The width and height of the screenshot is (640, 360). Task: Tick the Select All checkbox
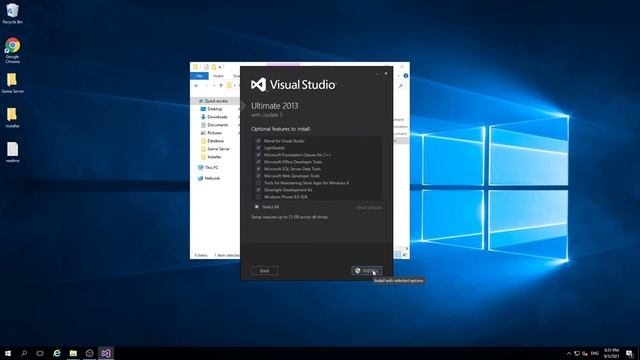(257, 207)
